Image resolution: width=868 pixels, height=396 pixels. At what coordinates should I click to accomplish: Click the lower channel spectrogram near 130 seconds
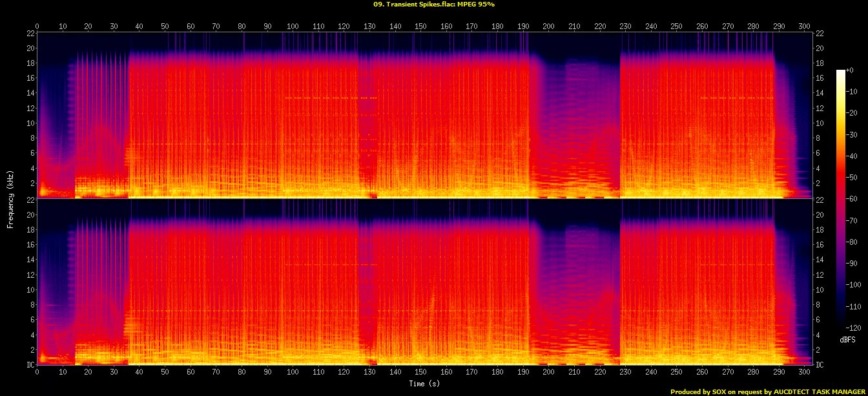(369, 284)
